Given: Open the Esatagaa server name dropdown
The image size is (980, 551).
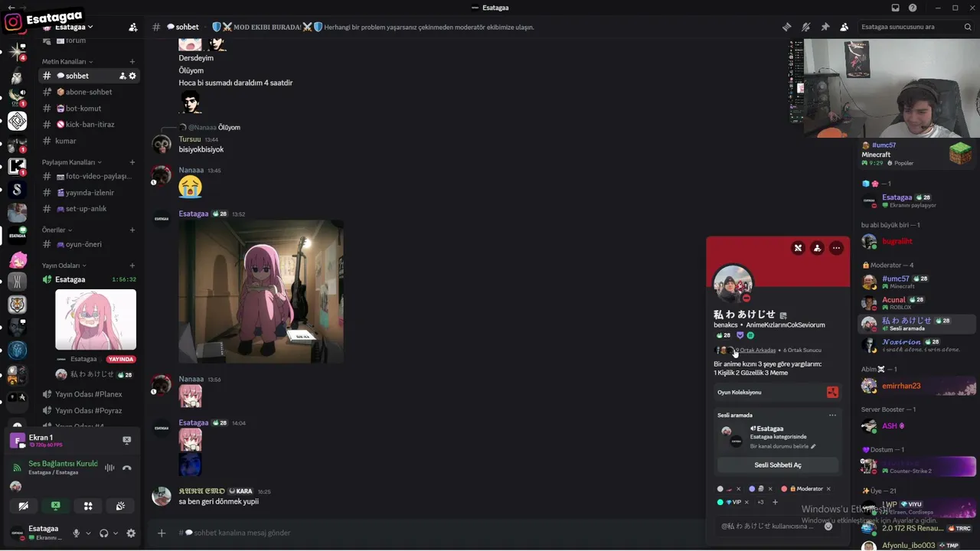Looking at the screenshot, I should pyautogui.click(x=73, y=27).
